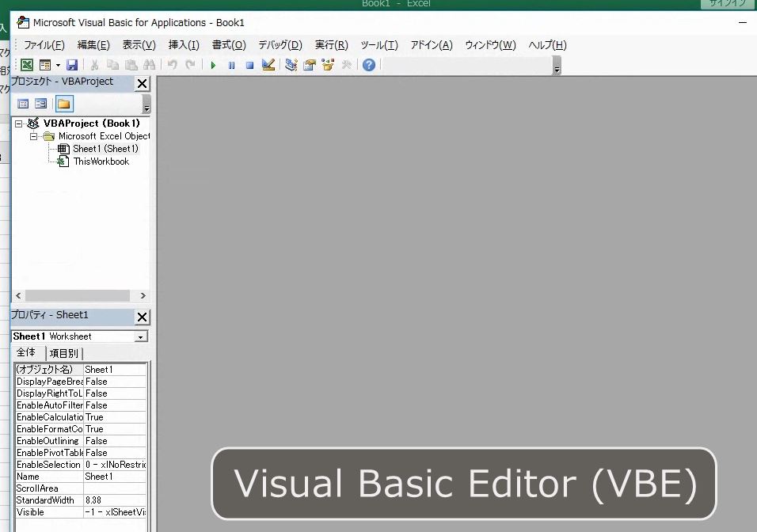Run Sub with green play icon

tap(213, 65)
